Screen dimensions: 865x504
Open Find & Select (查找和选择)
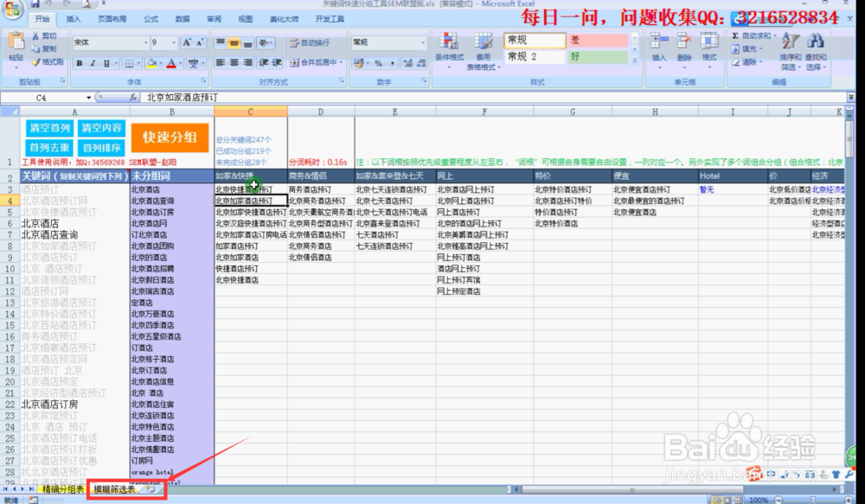tap(816, 52)
